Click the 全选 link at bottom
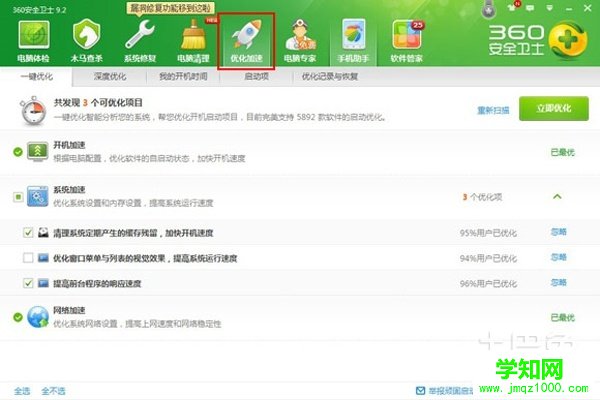This screenshot has width=600, height=400. 22,391
